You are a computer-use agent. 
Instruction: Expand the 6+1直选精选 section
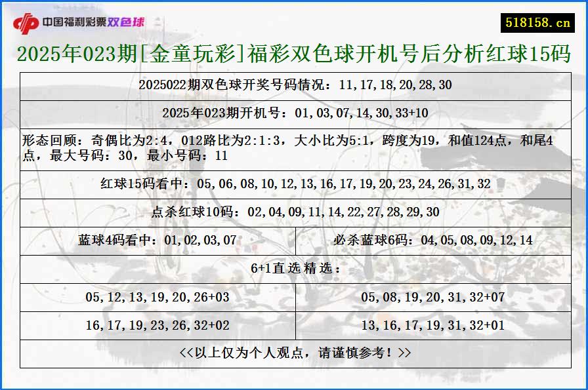tap(294, 267)
